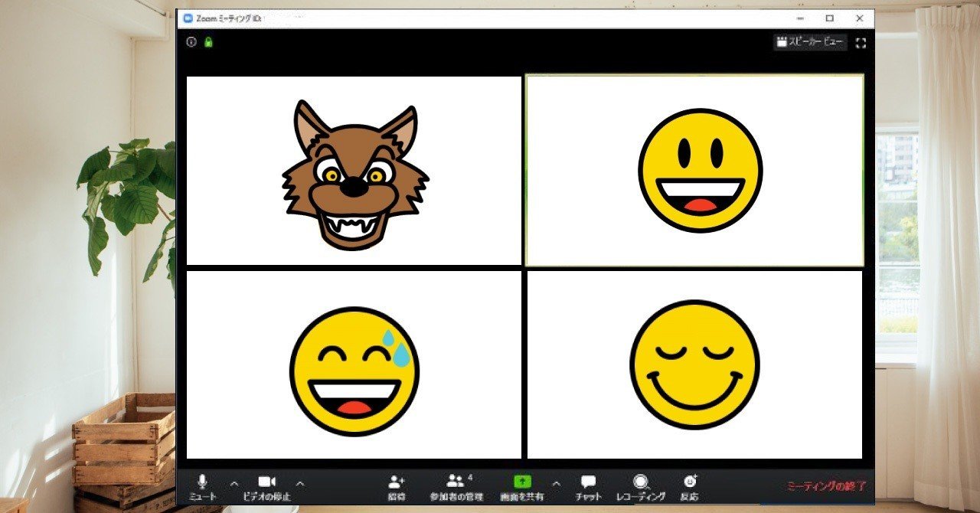Close the Zoom meeting window
Viewport: 980px width, 513px height.
point(860,18)
